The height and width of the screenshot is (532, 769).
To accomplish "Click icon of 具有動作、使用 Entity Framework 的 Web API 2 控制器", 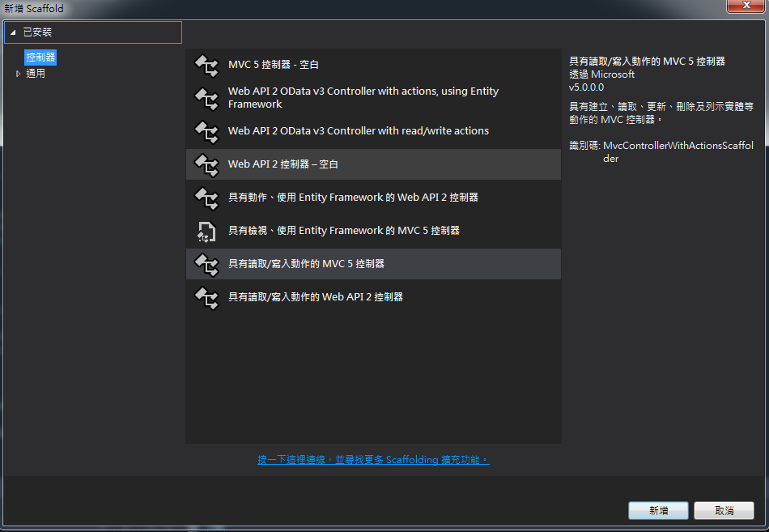I will [206, 198].
